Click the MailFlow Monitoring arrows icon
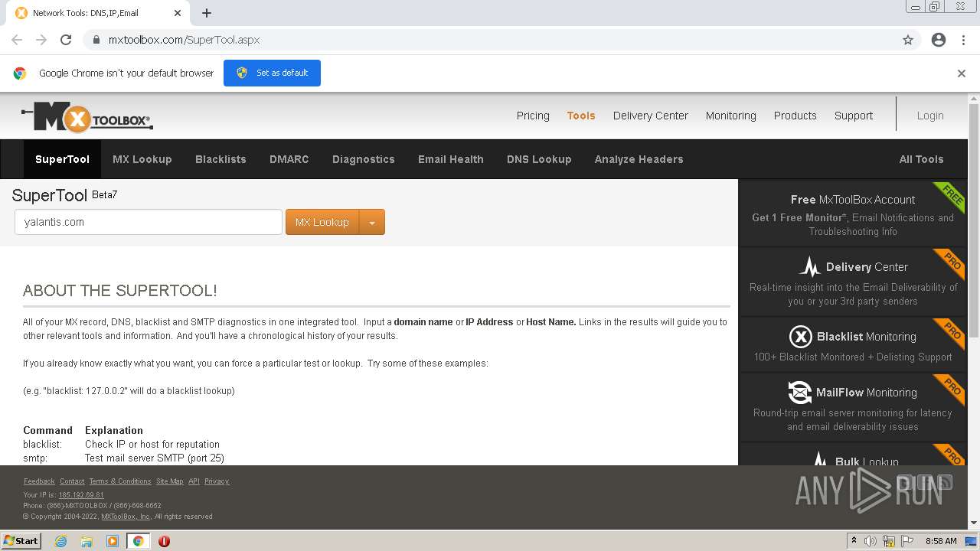Screen dimensions: 980x551 (799, 392)
